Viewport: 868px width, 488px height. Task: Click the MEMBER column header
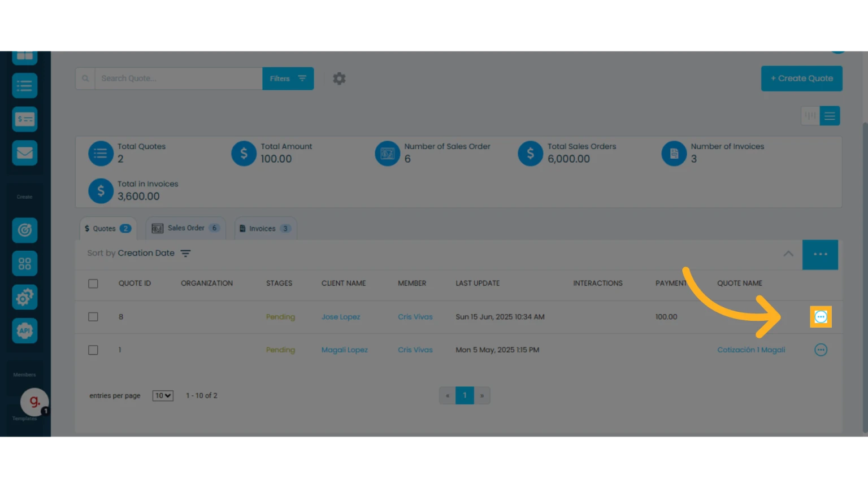pos(412,284)
